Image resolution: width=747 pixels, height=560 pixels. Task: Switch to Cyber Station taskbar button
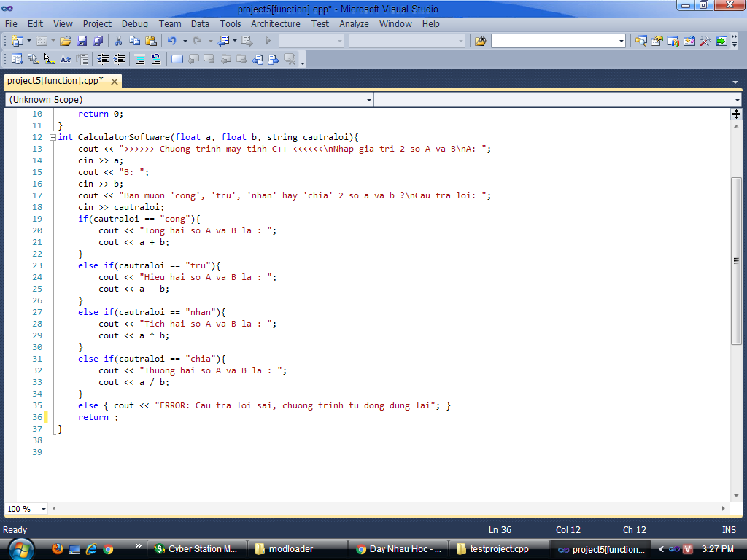click(x=197, y=549)
